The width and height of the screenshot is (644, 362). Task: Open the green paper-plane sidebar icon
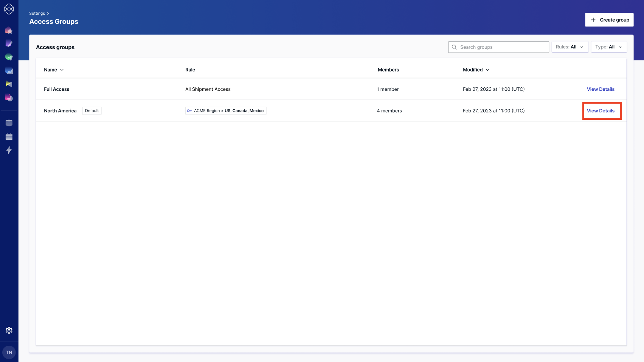[x=9, y=57]
